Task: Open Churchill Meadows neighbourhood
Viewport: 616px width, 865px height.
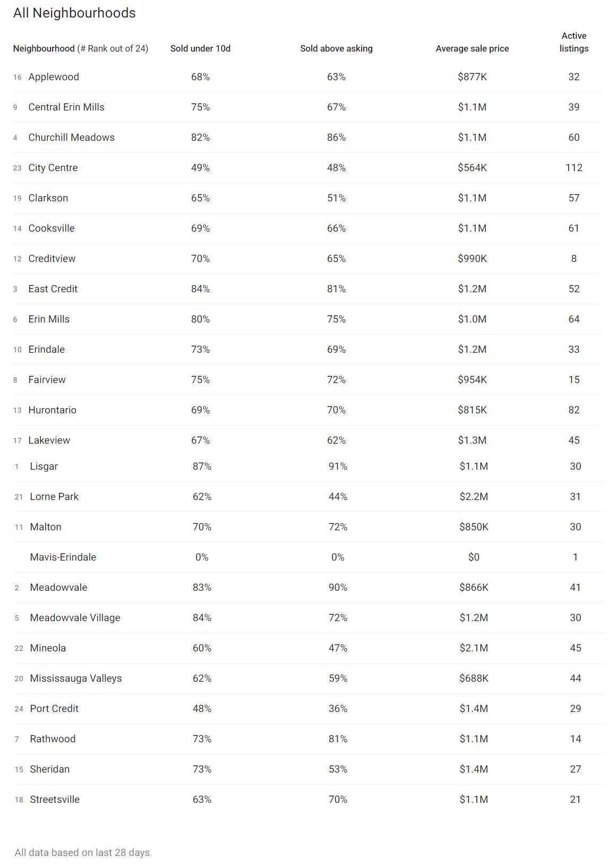Action: (71, 138)
